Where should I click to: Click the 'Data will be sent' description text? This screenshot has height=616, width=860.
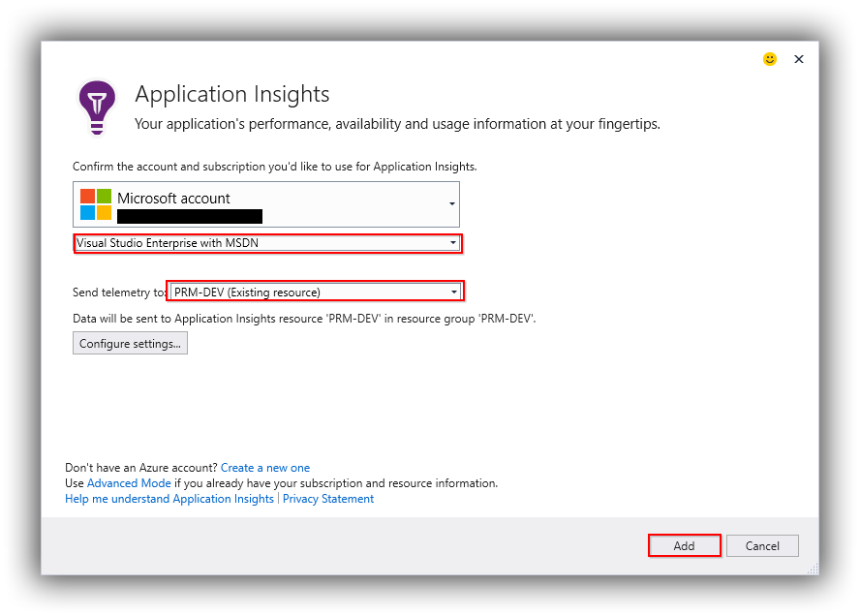(304, 319)
